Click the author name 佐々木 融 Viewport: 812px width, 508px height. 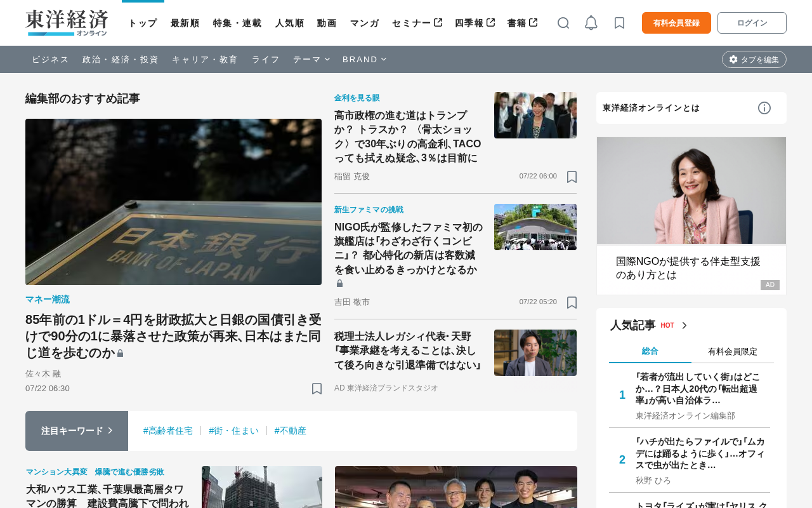[x=43, y=374]
